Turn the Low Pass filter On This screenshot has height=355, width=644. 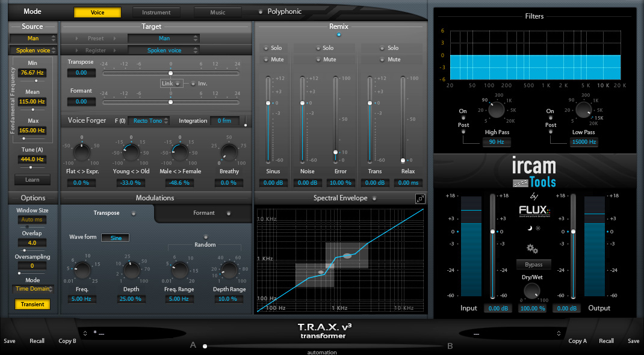click(x=551, y=118)
